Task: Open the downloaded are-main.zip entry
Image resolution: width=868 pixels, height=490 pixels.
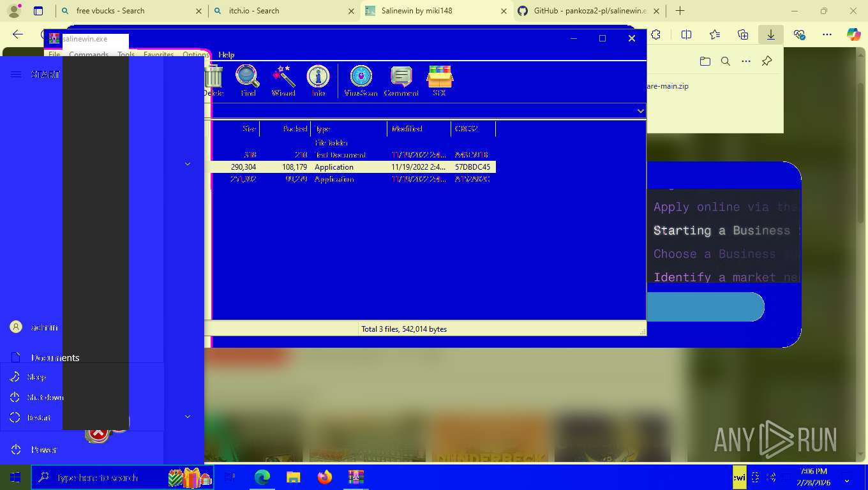Action: pyautogui.click(x=668, y=86)
